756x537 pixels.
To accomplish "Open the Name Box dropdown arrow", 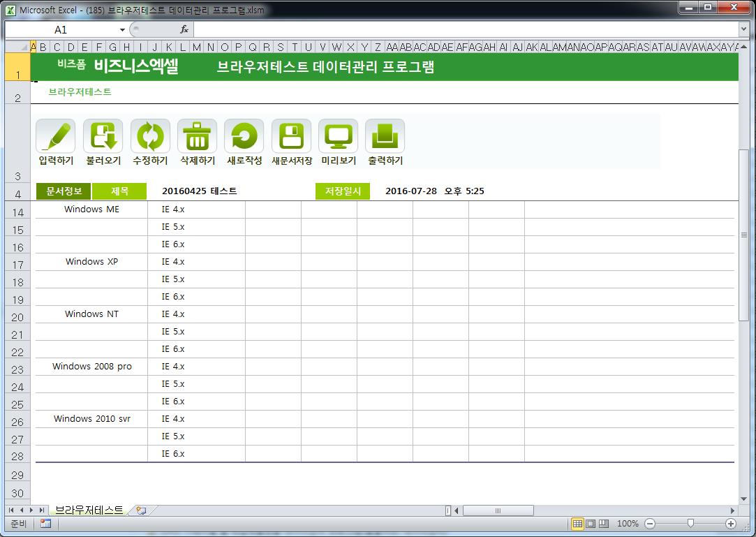I will (123, 30).
